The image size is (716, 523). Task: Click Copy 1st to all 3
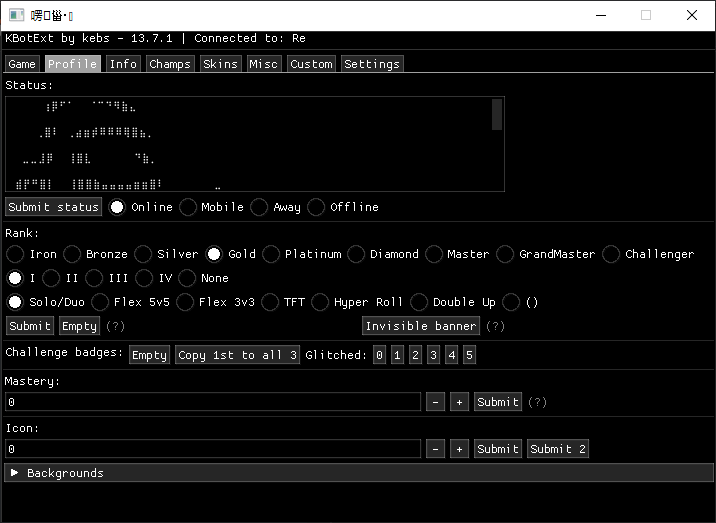pyautogui.click(x=237, y=355)
